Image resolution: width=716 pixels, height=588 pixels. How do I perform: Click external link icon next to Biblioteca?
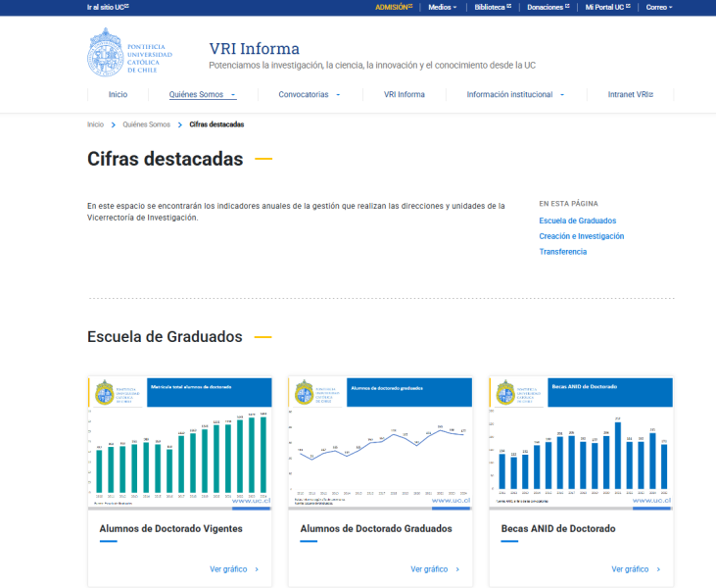pos(509,6)
